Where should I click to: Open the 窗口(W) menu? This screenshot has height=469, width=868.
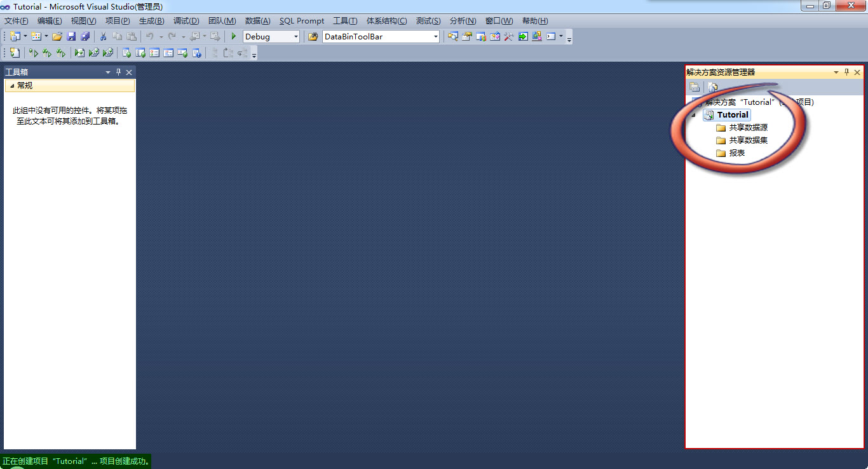point(499,21)
